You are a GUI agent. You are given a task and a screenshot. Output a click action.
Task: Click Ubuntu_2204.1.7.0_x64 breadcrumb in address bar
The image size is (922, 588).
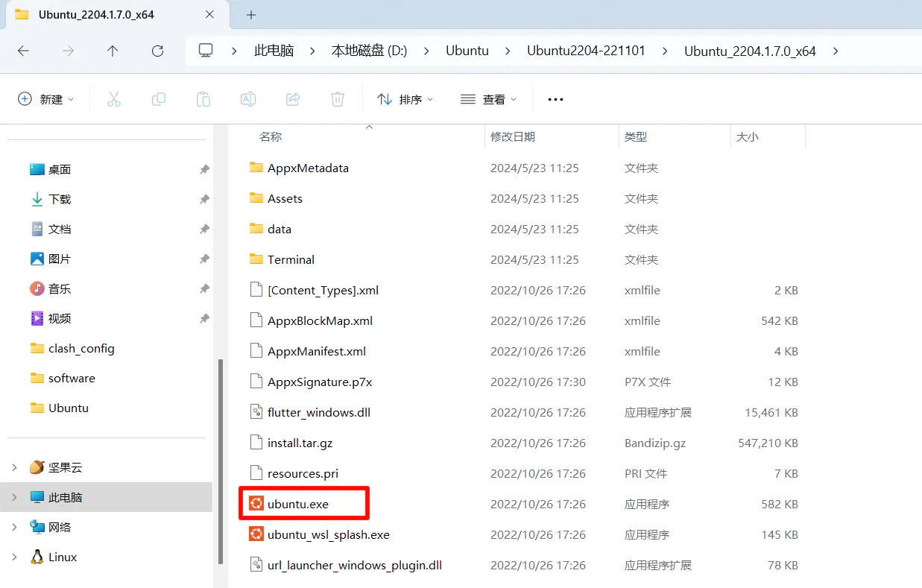[750, 51]
